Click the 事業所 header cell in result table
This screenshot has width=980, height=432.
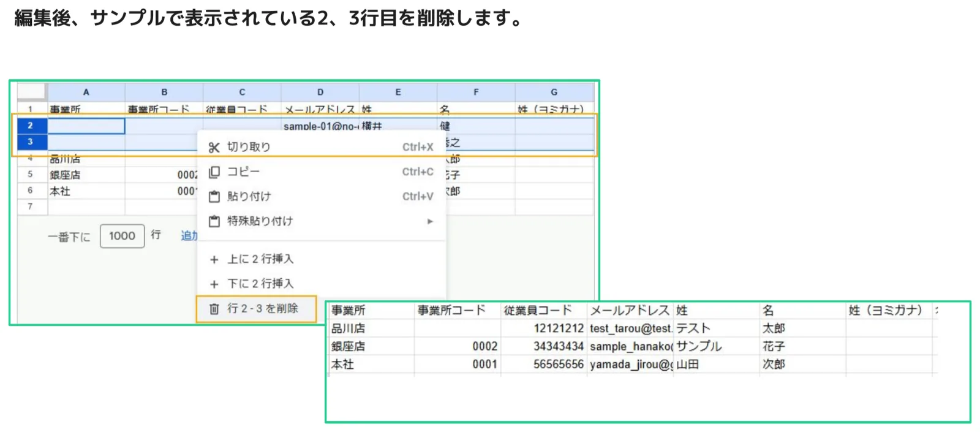371,311
